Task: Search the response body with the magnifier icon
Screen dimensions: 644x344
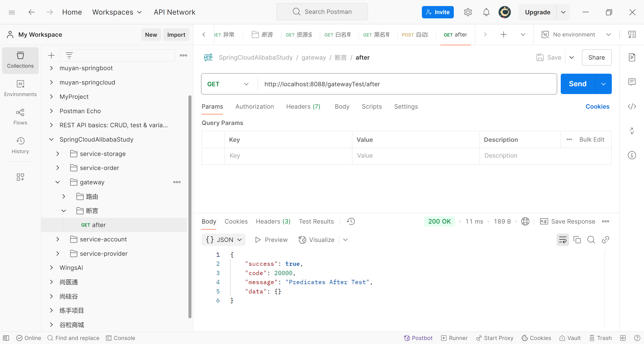Action: [x=591, y=240]
